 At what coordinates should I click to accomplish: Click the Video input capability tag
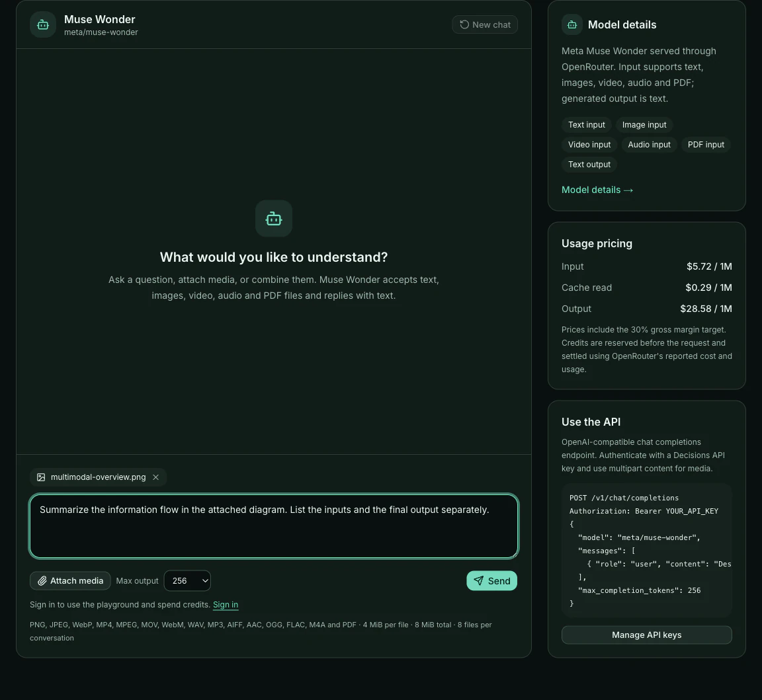point(589,145)
